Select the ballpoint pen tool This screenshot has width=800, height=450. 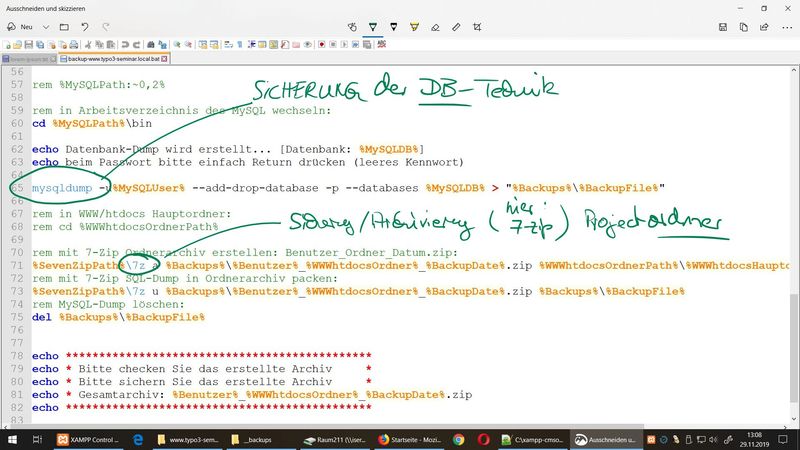[x=374, y=27]
